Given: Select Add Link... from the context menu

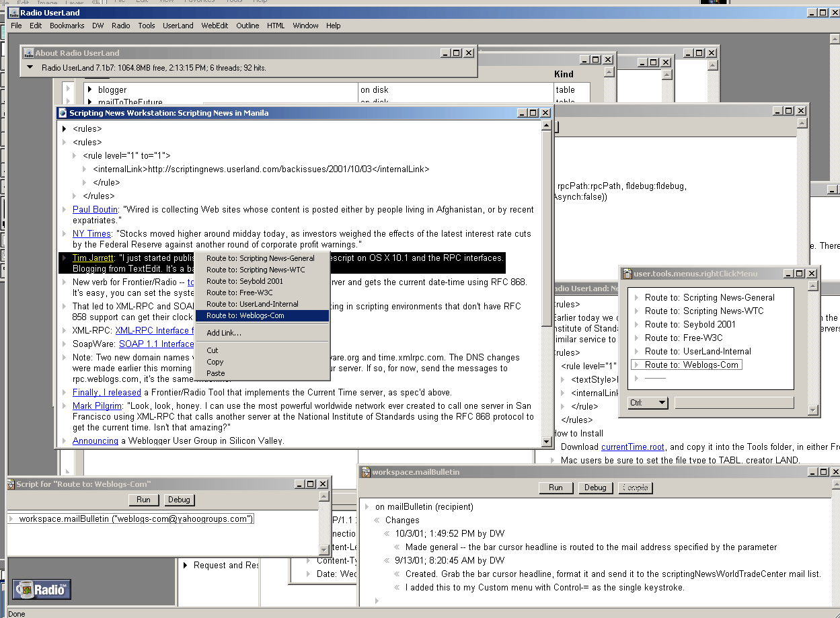Looking at the screenshot, I should point(224,333).
